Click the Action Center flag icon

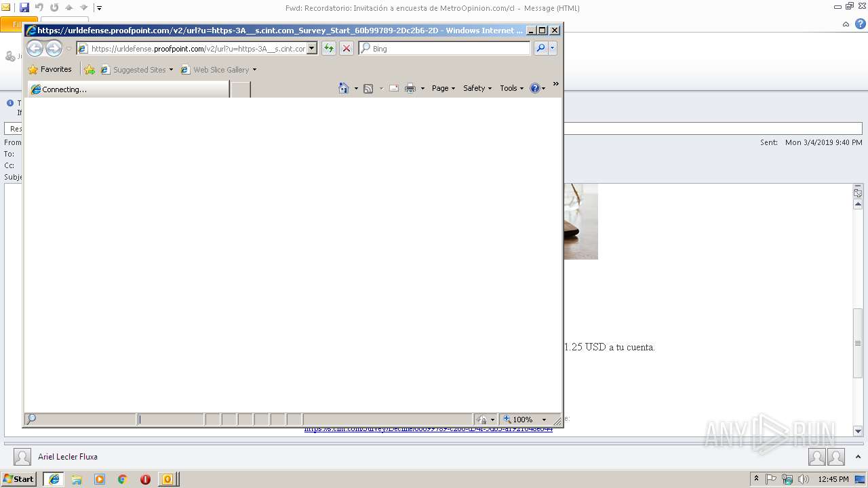click(771, 479)
